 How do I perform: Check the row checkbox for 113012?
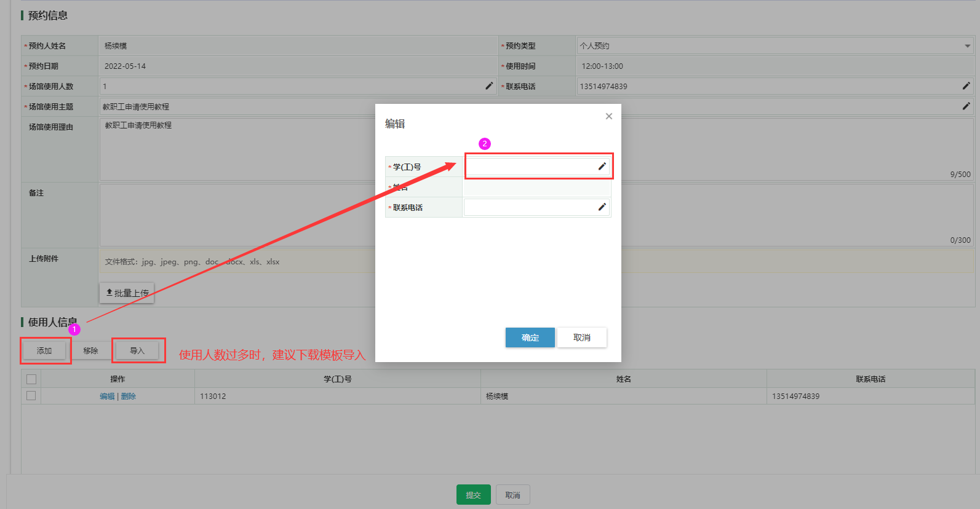[x=31, y=396]
